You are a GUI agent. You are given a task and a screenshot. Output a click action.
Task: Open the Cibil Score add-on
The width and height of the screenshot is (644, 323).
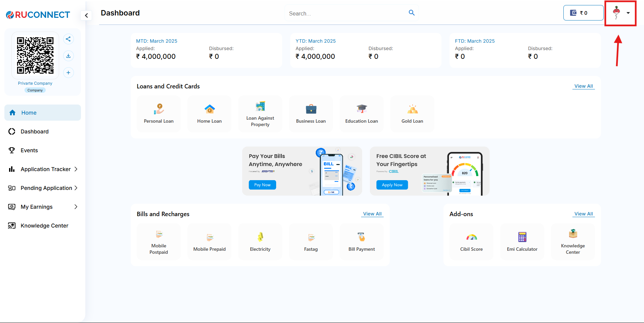point(471,241)
